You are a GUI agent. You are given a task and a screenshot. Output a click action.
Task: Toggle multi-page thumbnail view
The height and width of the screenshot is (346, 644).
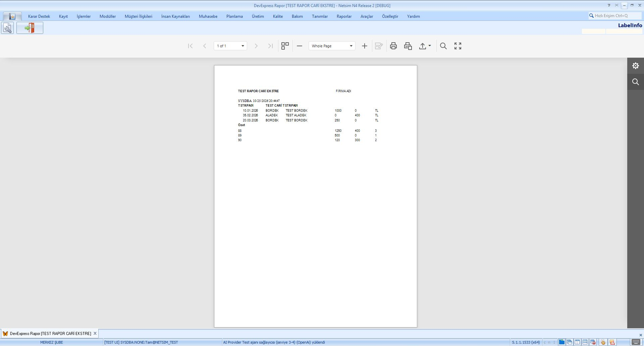pyautogui.click(x=285, y=46)
